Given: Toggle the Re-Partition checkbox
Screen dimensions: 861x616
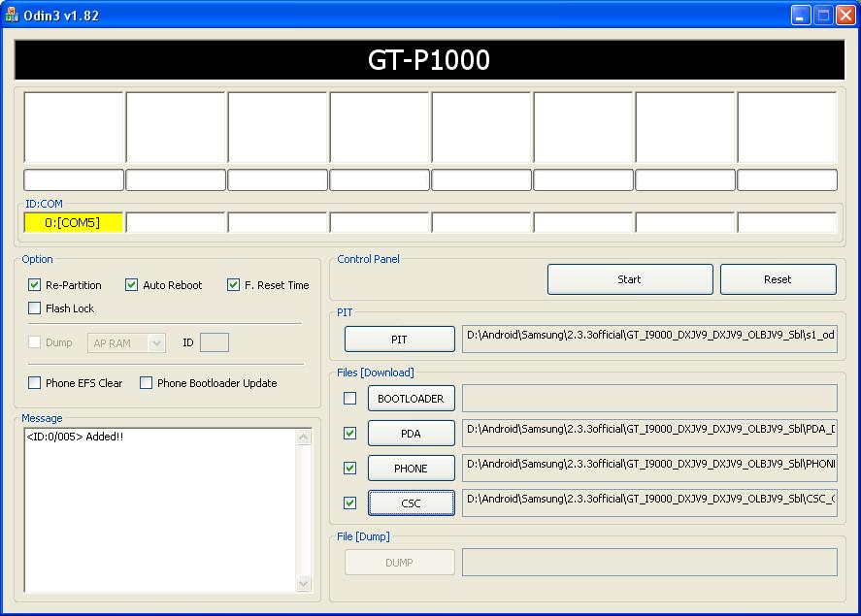Looking at the screenshot, I should coord(34,284).
